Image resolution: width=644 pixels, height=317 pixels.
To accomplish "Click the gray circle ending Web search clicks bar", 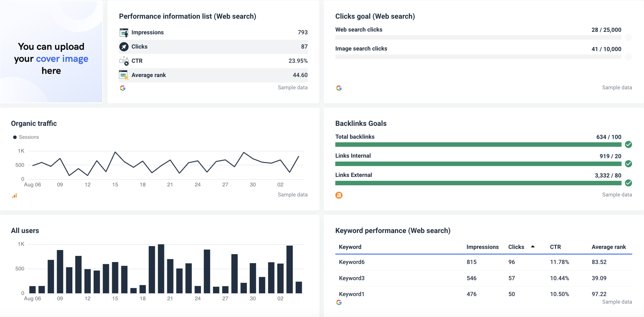I will (628, 37).
